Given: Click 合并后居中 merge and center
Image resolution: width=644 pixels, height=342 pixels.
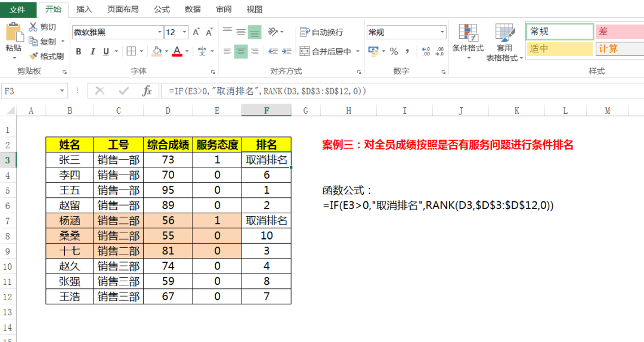Looking at the screenshot, I should 326,51.
